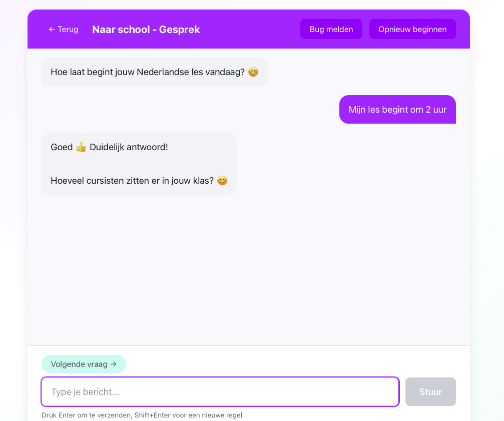Skip ahead with the Volgende vraag chip
Image resolution: width=504 pixels, height=421 pixels.
click(x=84, y=364)
